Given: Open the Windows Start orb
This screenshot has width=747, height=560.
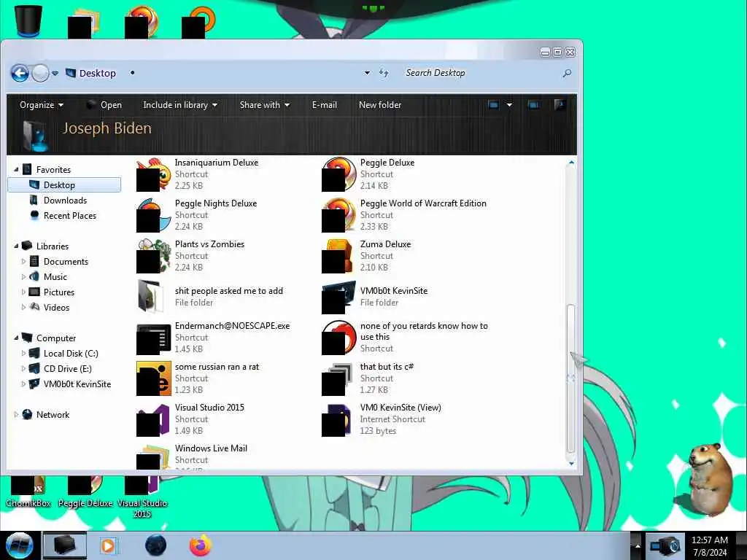Looking at the screenshot, I should coord(19,545).
